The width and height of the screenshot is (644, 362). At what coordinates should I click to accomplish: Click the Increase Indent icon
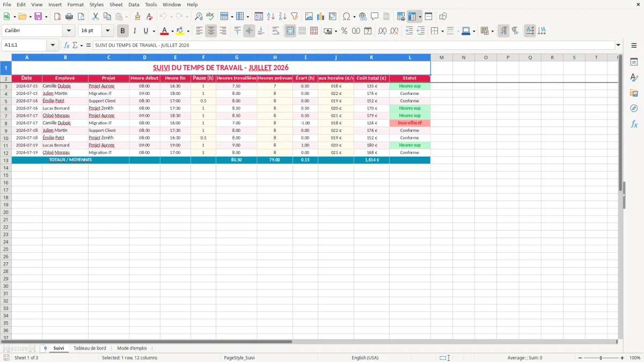(409, 31)
